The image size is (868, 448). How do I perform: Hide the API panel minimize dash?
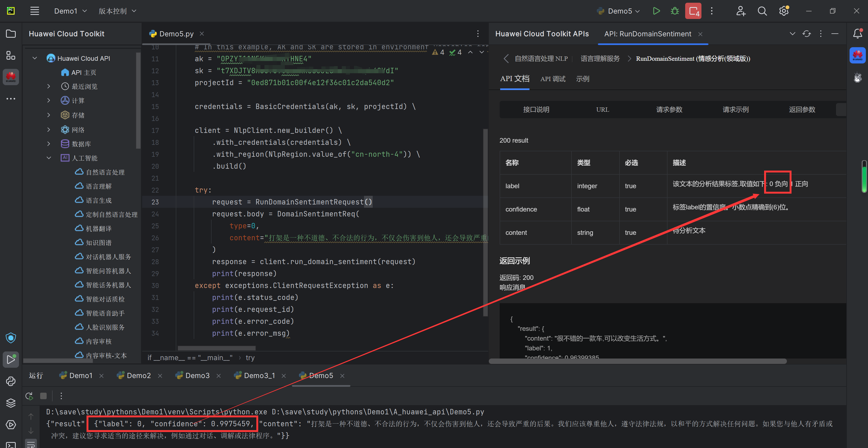[x=835, y=34]
